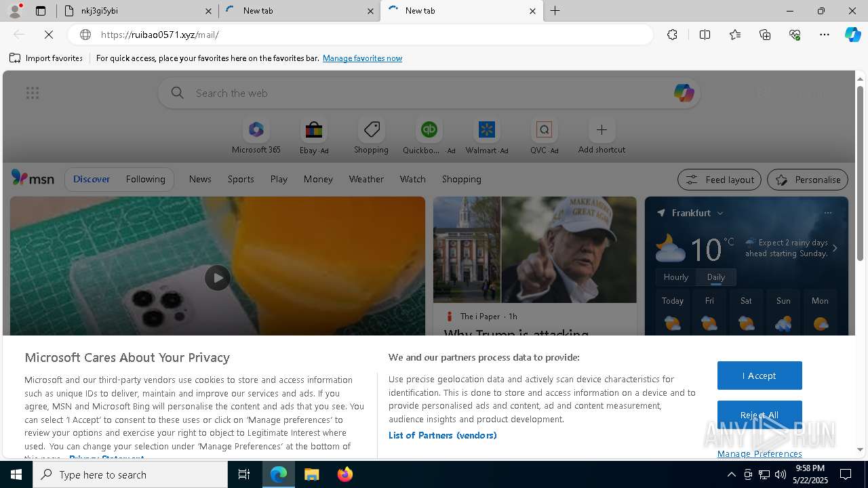
Task: Open Extensions icon in toolbar
Action: click(672, 35)
